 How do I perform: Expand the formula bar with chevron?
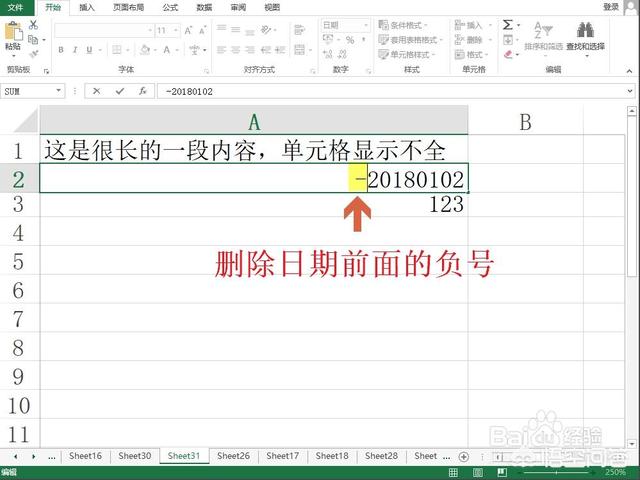630,91
